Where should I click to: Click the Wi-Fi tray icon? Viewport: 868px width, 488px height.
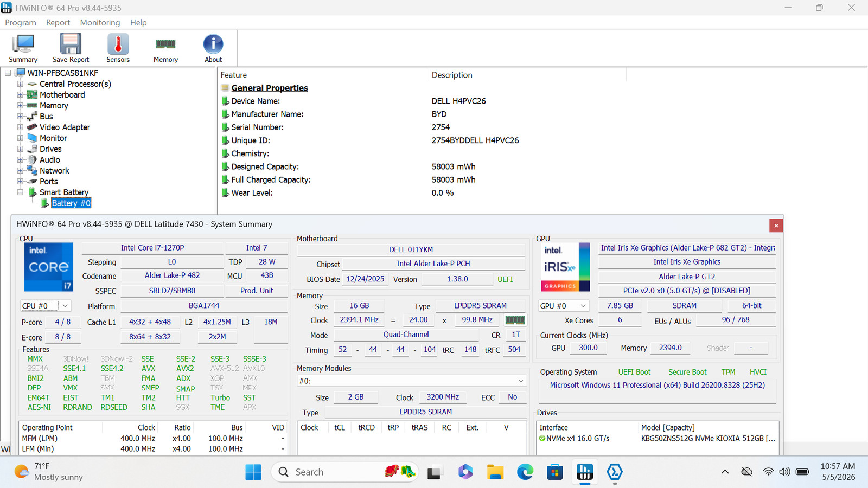point(768,472)
